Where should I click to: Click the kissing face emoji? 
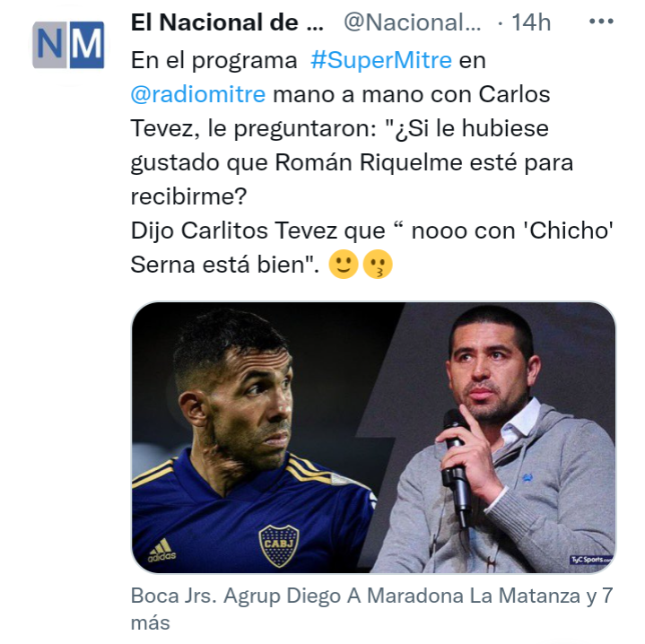pos(378,264)
